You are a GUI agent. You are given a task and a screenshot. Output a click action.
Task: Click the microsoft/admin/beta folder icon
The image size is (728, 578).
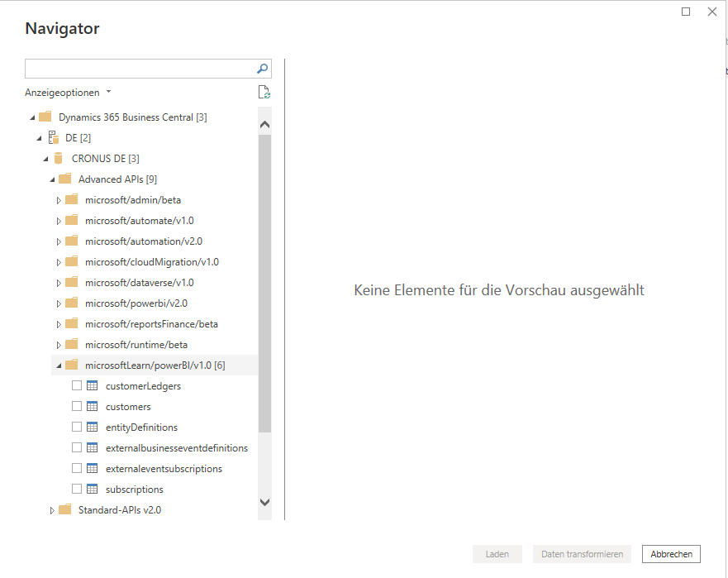click(x=72, y=199)
